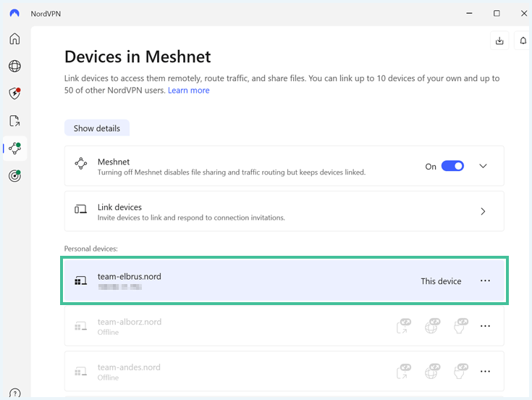Open the Threat Protection shield icon

click(14, 93)
